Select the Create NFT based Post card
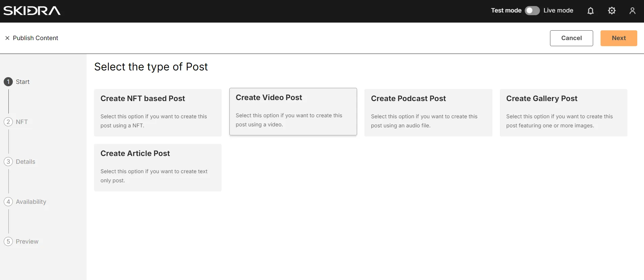This screenshot has height=280, width=644. point(158,113)
